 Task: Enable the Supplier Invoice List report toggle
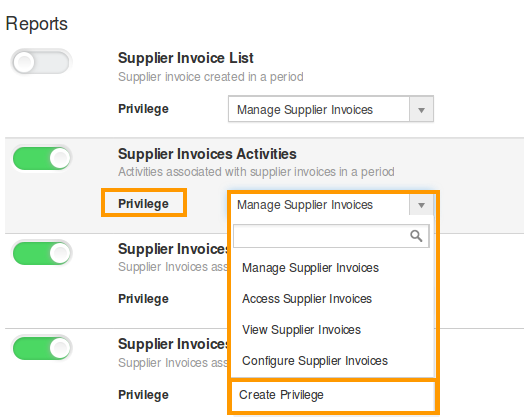tap(41, 62)
